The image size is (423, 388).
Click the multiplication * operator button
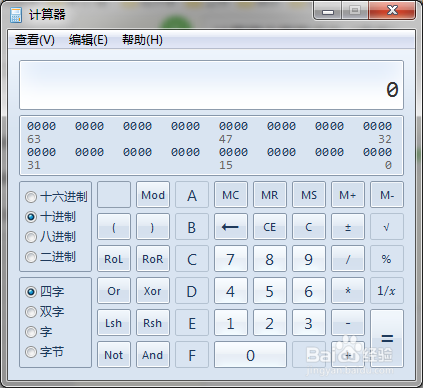(348, 291)
